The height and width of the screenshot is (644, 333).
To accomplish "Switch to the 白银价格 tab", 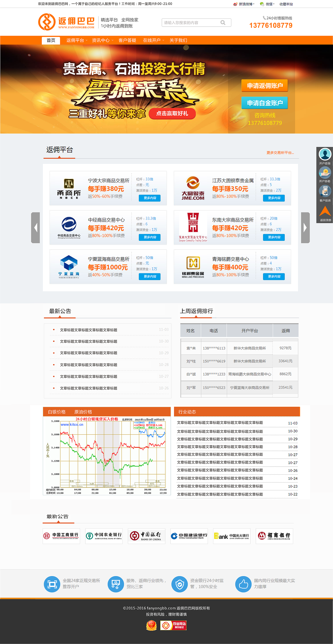I will [x=57, y=412].
